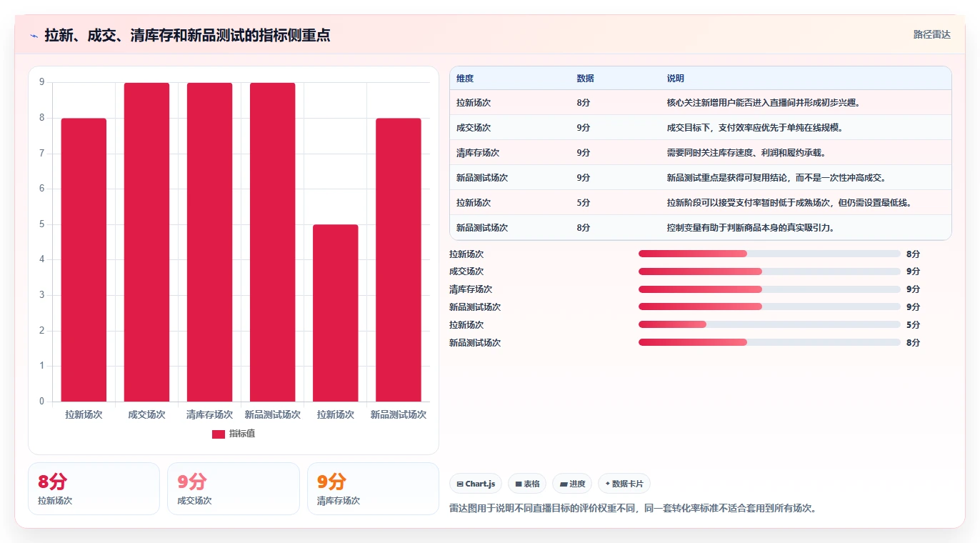Click the 新品测试场次 progress bar showing 8分

tap(769, 342)
